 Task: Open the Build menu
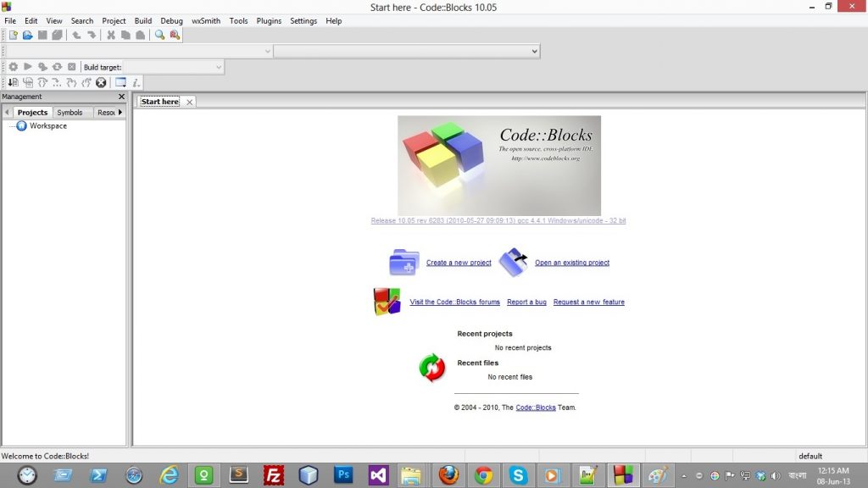tap(143, 20)
